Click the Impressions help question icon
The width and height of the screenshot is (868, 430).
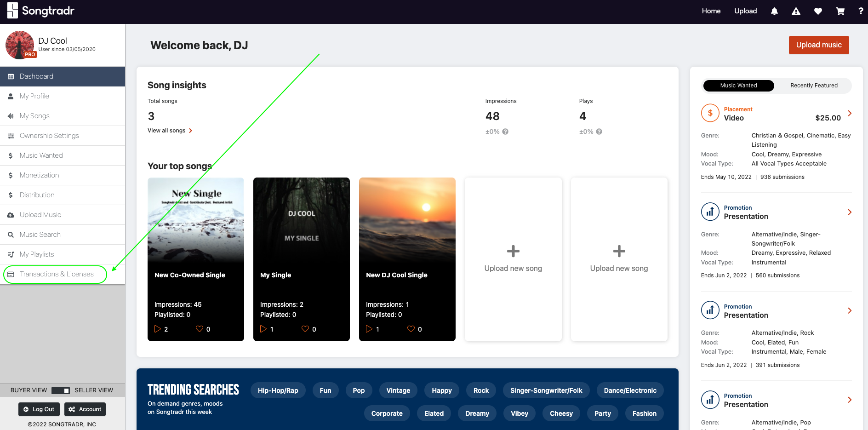coord(505,132)
